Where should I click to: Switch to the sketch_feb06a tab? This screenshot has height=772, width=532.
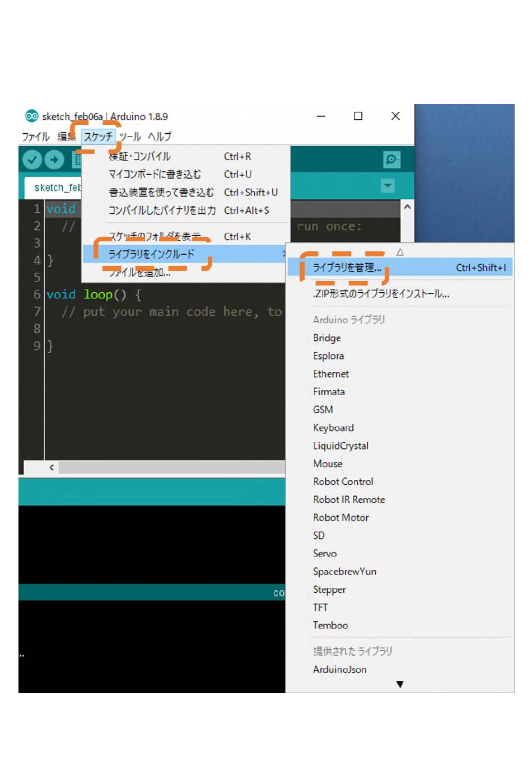(53, 188)
